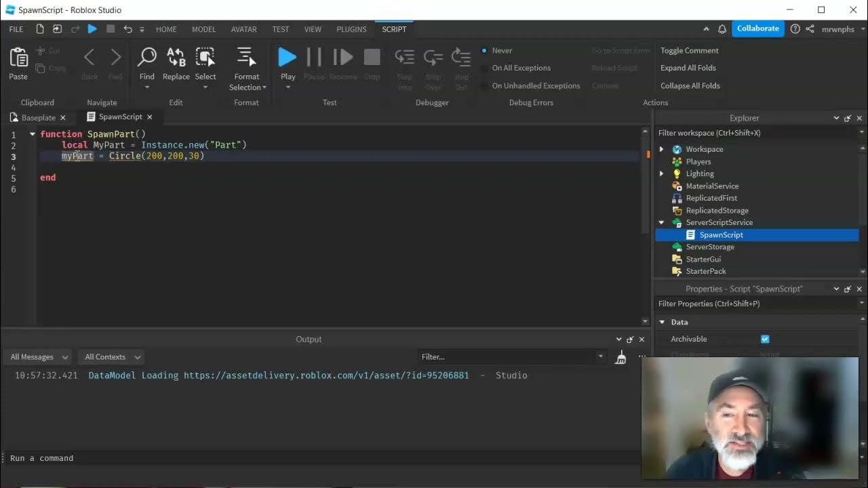Open the notifications bell
Image resolution: width=868 pixels, height=488 pixels.
pyautogui.click(x=722, y=29)
